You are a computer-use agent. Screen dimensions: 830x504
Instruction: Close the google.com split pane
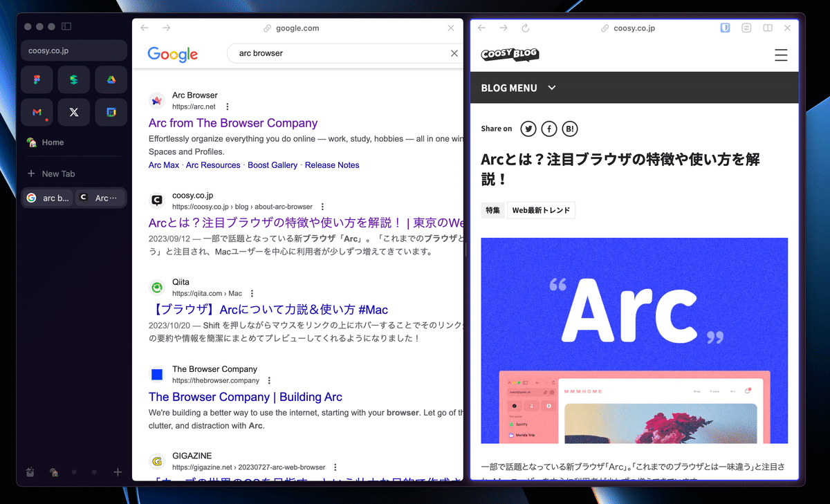click(x=451, y=28)
